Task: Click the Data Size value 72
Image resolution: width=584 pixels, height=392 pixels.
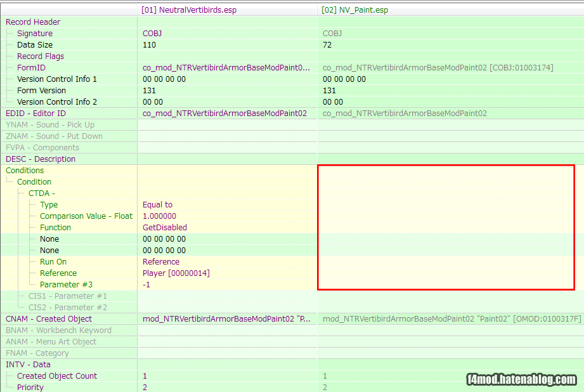Action: click(327, 44)
